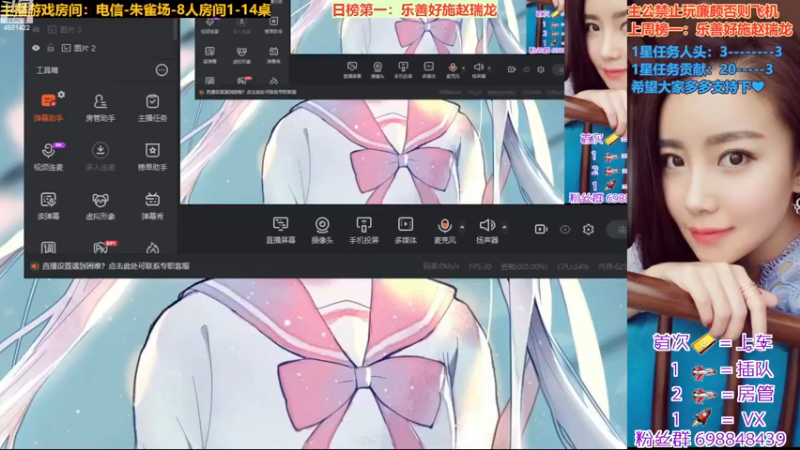Open 弹幕助手 settings gear
Viewport: 800px width, 450px height.
coord(61,94)
